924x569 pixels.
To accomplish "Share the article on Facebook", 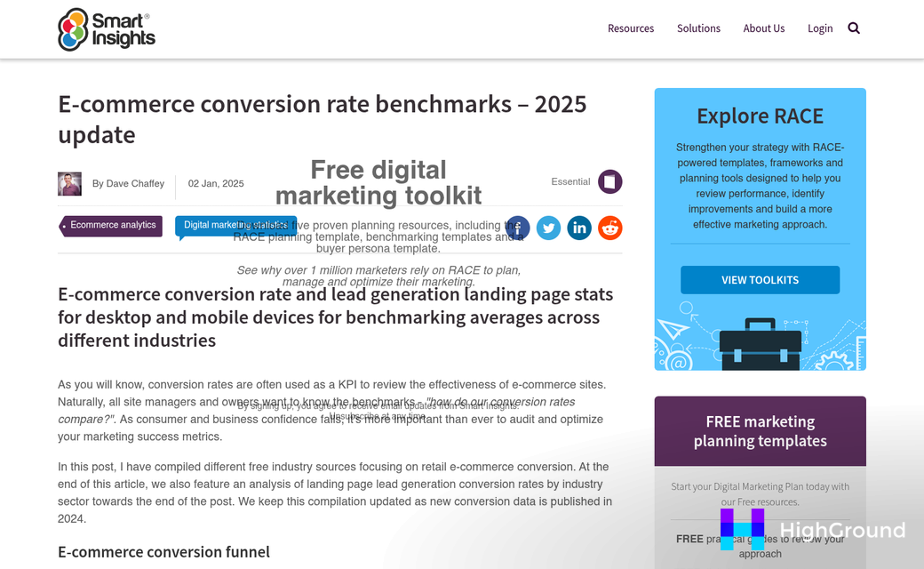I will pyautogui.click(x=517, y=228).
